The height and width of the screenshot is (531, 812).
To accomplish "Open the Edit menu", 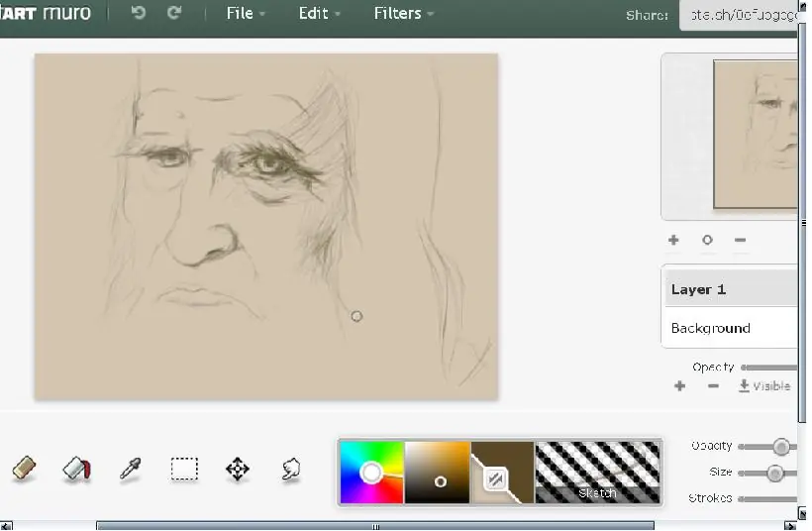I will point(319,13).
